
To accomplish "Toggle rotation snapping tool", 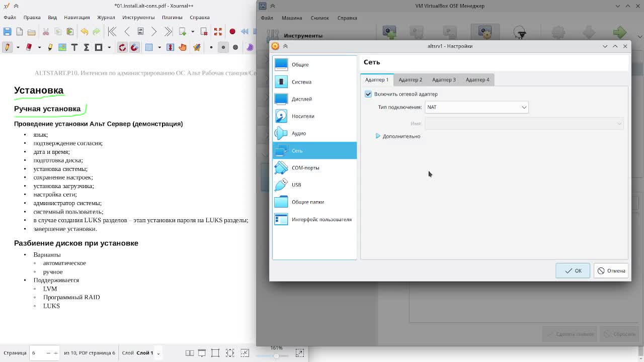I will pyautogui.click(x=122, y=47).
